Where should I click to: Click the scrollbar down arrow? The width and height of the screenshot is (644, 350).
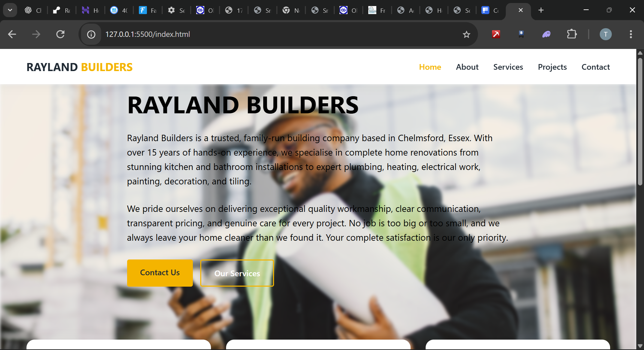(640, 346)
